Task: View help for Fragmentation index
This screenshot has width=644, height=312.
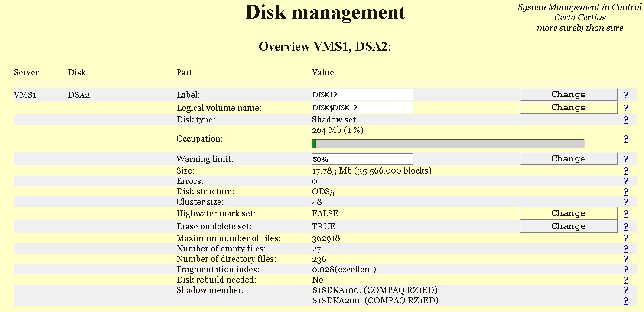Action: pyautogui.click(x=626, y=270)
